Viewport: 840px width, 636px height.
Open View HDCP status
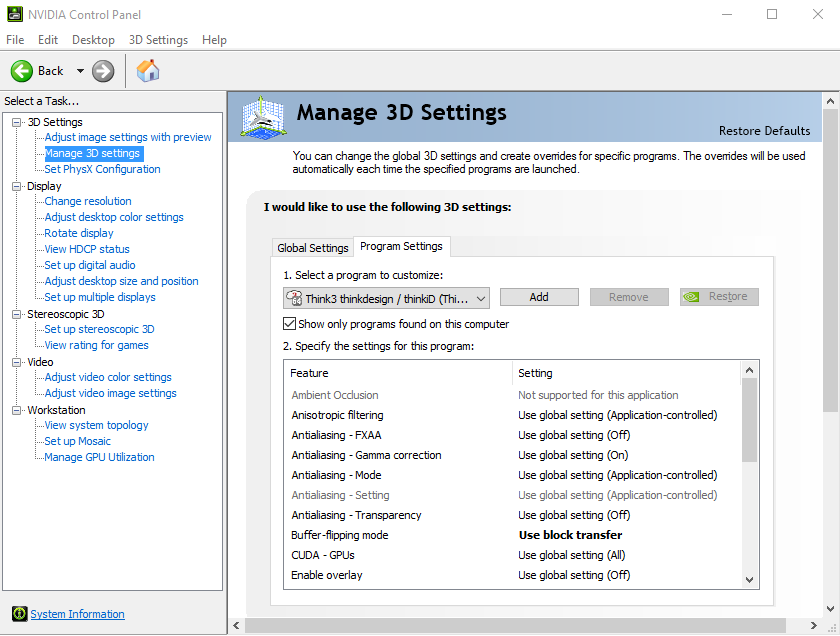pos(87,249)
